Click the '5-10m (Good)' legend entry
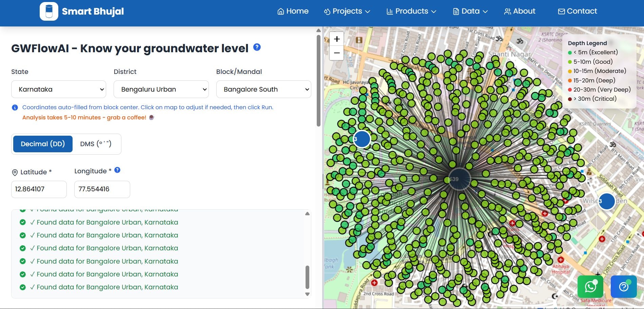Image resolution: width=644 pixels, height=309 pixels. [590, 62]
